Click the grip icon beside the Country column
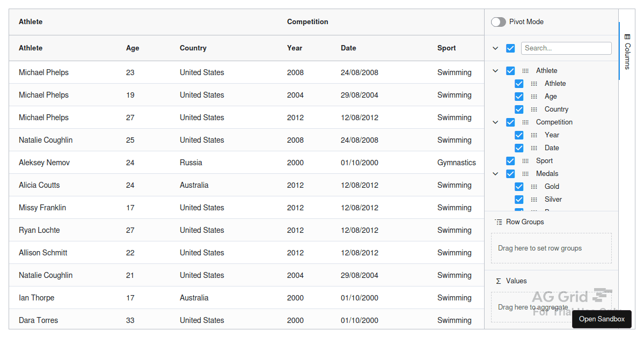This screenshot has width=644, height=338. click(533, 109)
